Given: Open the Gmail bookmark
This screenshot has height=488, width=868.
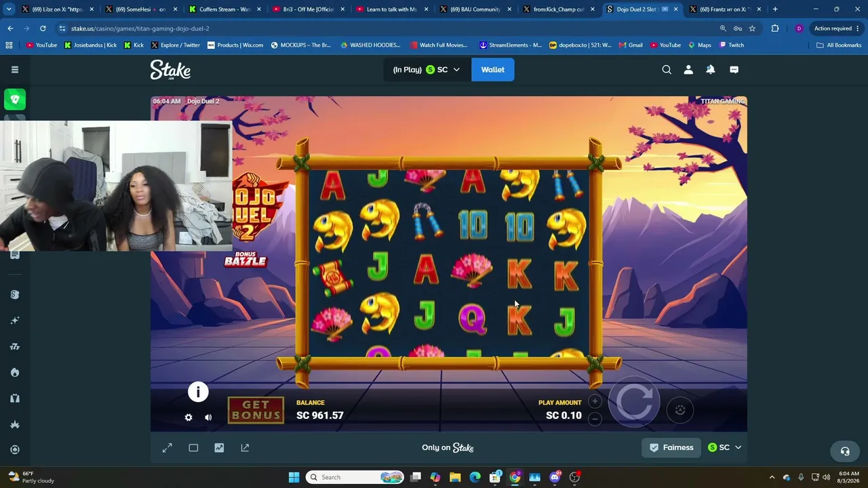Looking at the screenshot, I should (x=630, y=45).
